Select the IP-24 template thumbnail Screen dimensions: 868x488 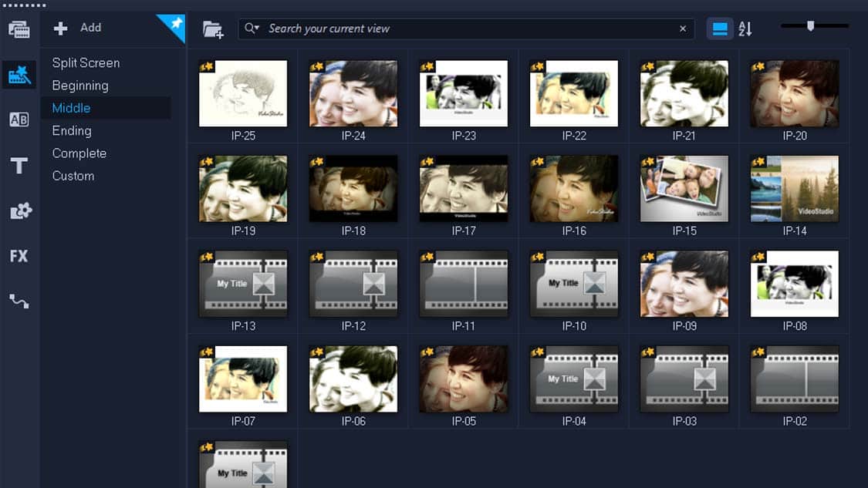point(353,93)
